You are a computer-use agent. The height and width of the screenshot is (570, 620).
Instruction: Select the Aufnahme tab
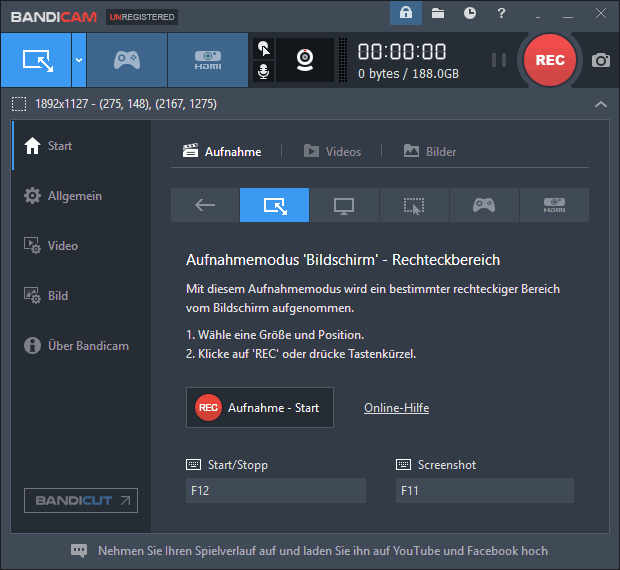[x=222, y=151]
